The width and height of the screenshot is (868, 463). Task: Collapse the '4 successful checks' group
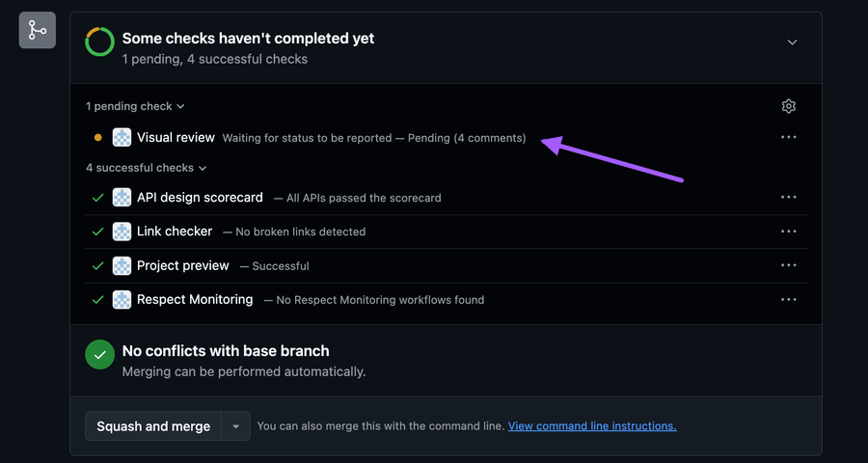(x=147, y=168)
